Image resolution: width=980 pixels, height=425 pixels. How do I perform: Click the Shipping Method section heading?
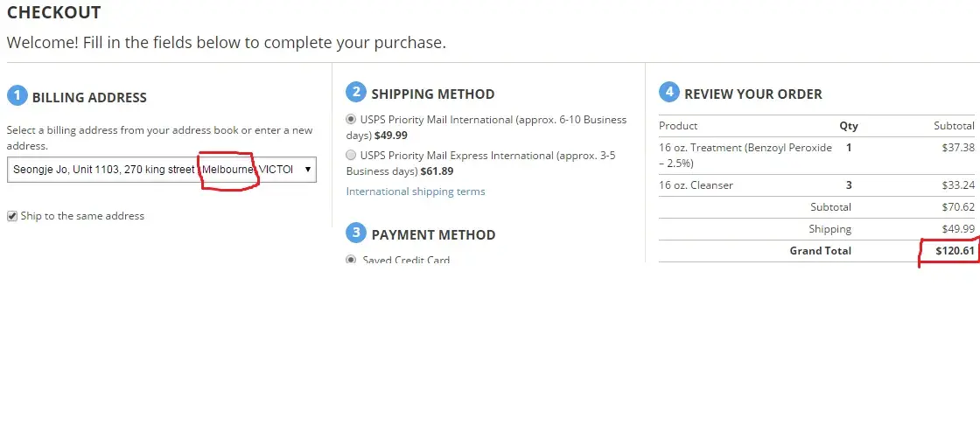coord(433,94)
